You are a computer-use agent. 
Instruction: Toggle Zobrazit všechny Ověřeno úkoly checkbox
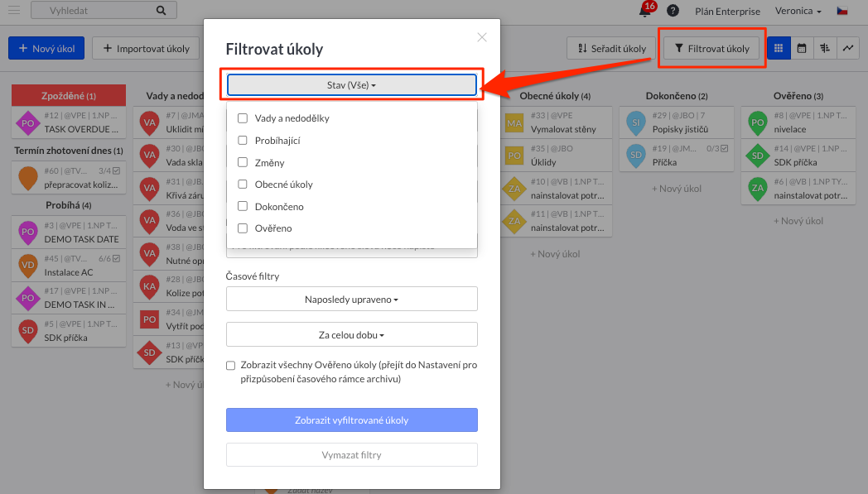click(x=230, y=366)
